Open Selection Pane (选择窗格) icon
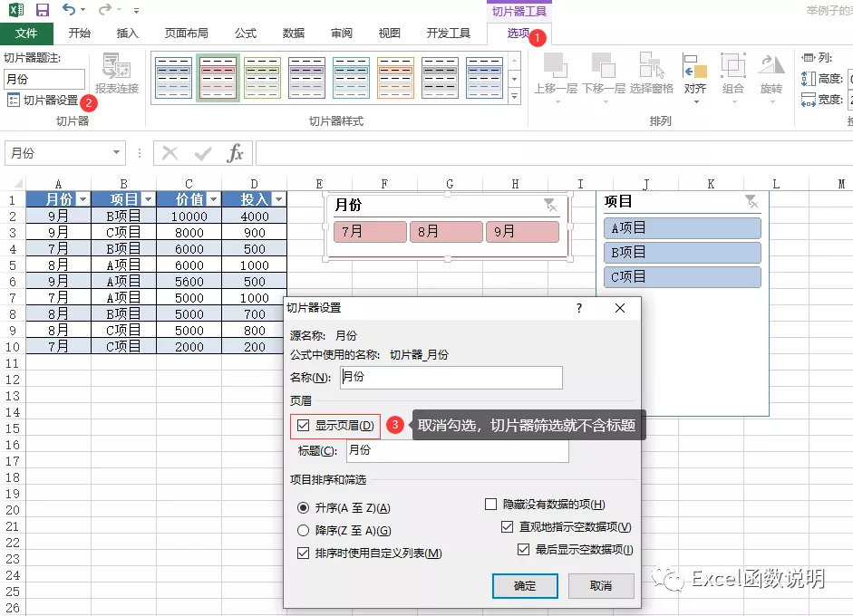The image size is (853, 616). (652, 66)
